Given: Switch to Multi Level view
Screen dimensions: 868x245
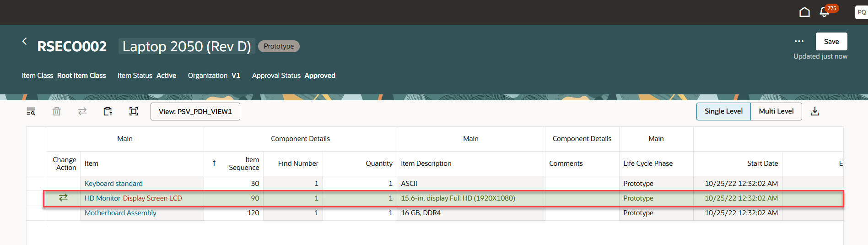Looking at the screenshot, I should click(x=776, y=111).
